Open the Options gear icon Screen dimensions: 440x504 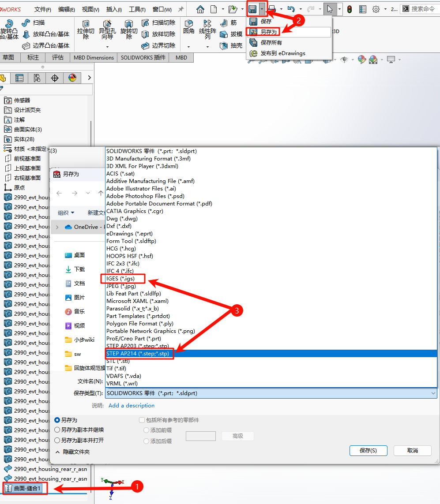pyautogui.click(x=376, y=9)
